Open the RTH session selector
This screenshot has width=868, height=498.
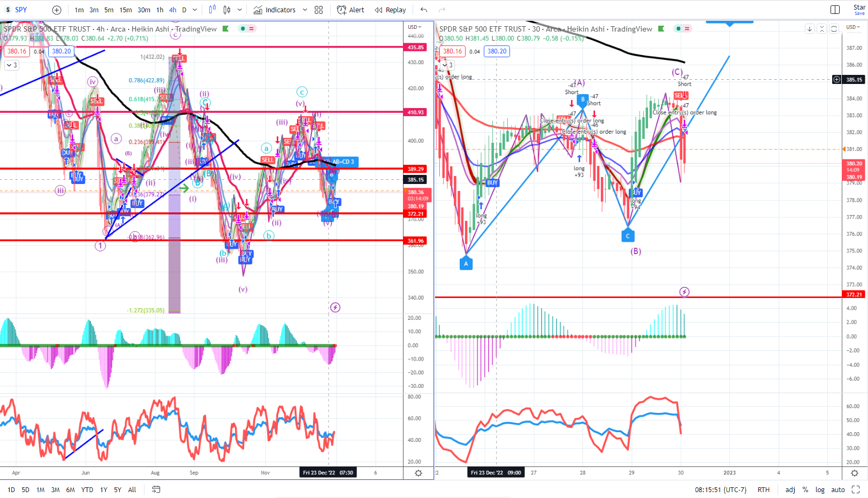(x=764, y=489)
